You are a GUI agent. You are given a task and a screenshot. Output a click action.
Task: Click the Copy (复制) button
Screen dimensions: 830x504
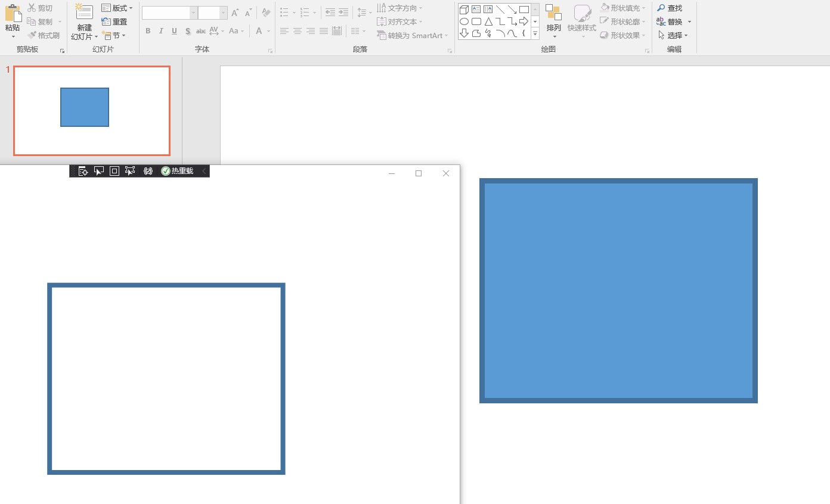tap(40, 22)
